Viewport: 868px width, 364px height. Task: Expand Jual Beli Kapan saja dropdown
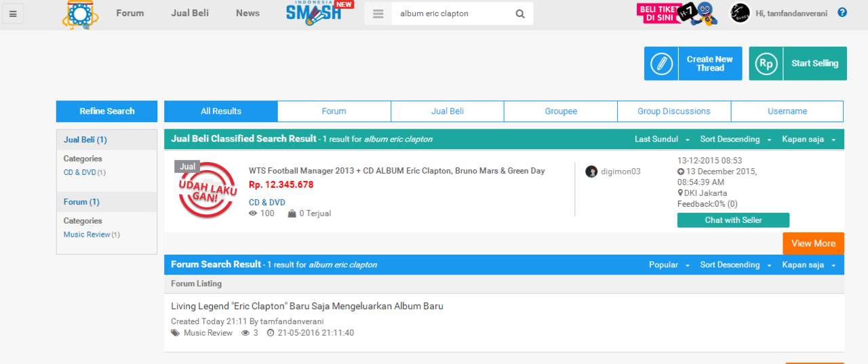809,139
